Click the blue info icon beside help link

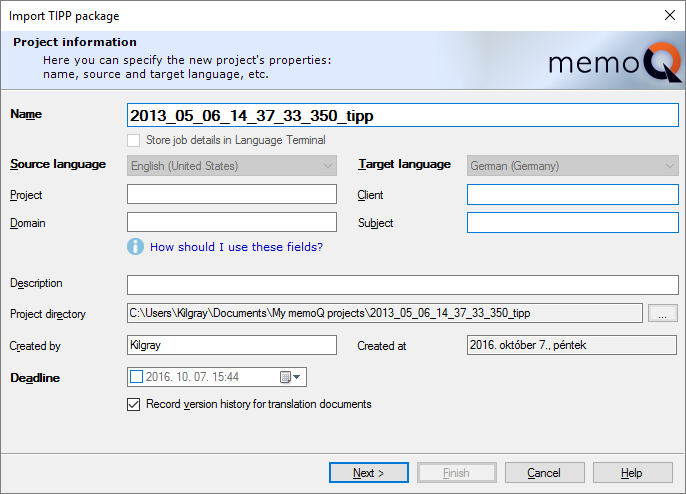click(x=136, y=246)
